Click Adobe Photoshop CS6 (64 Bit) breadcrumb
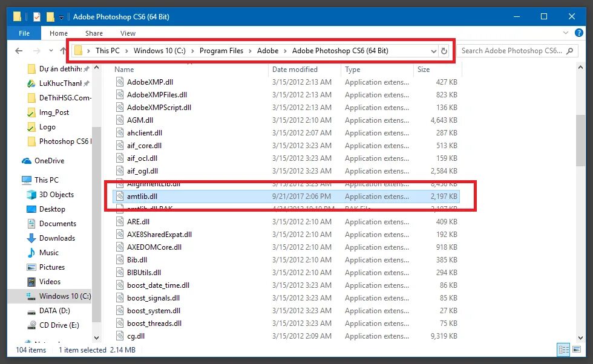The image size is (593, 364). [x=340, y=51]
